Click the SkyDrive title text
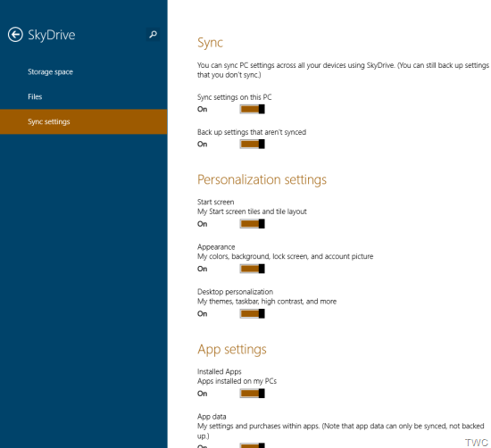 [x=52, y=35]
